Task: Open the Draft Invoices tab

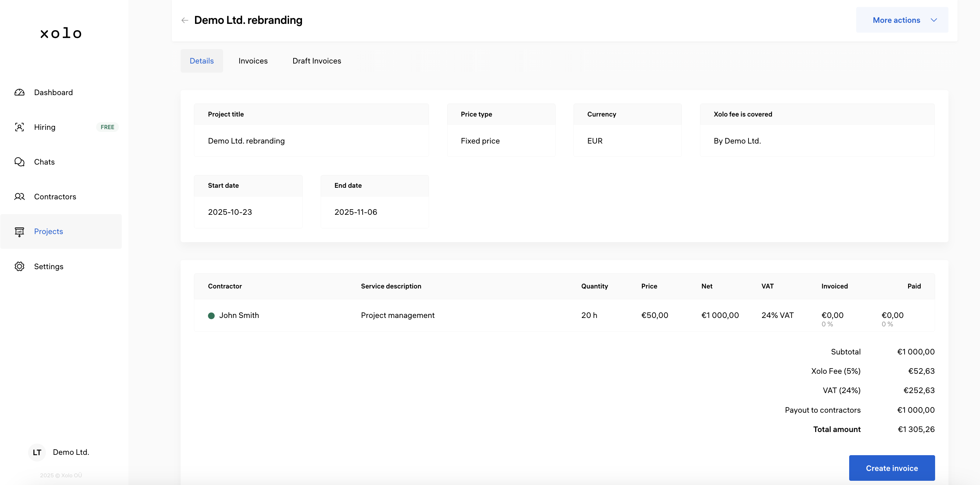Action: click(x=316, y=60)
